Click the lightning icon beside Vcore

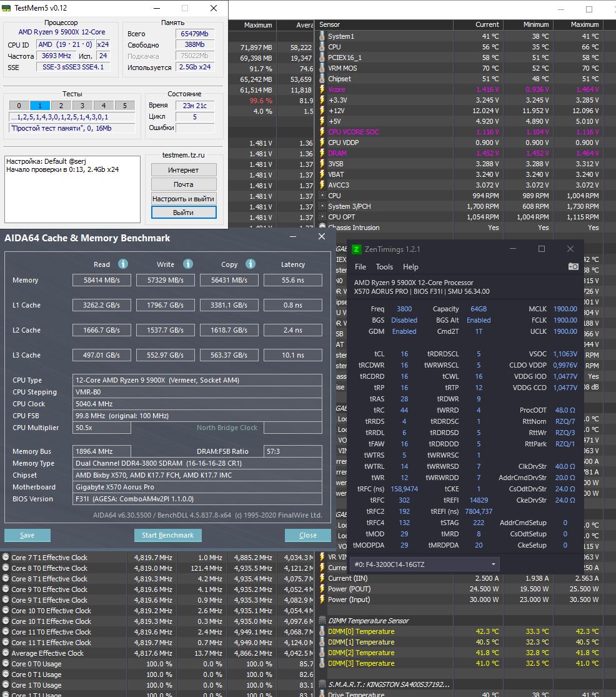click(x=322, y=89)
